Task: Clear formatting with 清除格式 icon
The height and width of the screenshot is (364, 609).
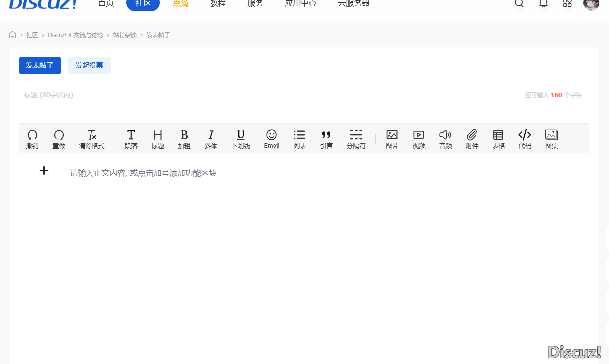Action: [x=92, y=139]
